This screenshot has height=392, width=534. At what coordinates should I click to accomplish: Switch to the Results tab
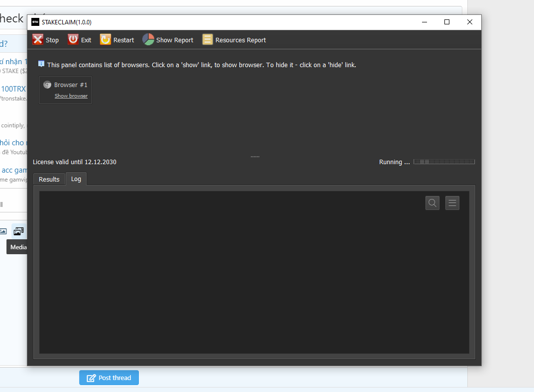tap(49, 179)
